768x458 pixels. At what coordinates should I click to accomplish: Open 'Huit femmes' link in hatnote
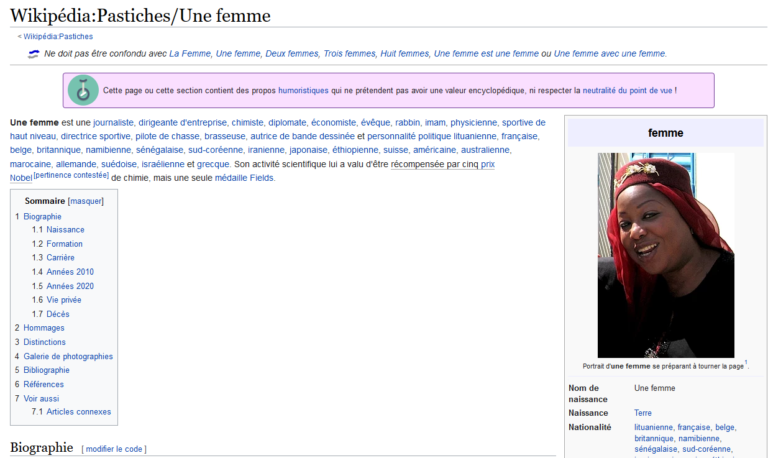(405, 53)
